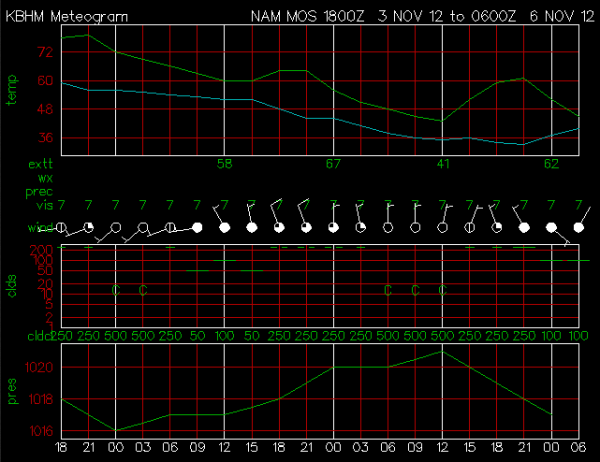Viewport: 600px width, 462px height.
Task: Select the extreme temperature value 62
Action: coord(551,164)
